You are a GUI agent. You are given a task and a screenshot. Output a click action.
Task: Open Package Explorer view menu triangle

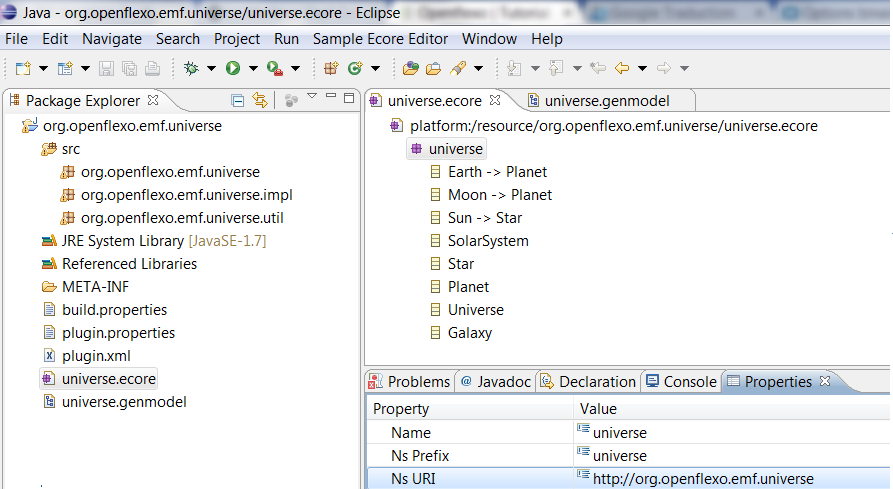tap(312, 96)
